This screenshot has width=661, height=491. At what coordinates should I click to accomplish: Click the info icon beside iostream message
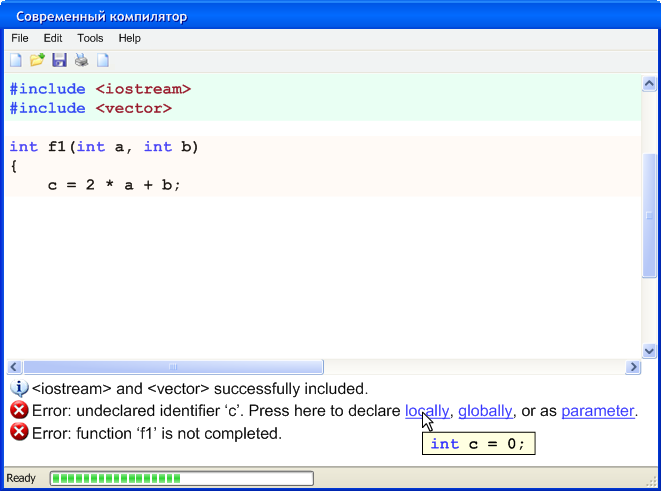point(19,388)
